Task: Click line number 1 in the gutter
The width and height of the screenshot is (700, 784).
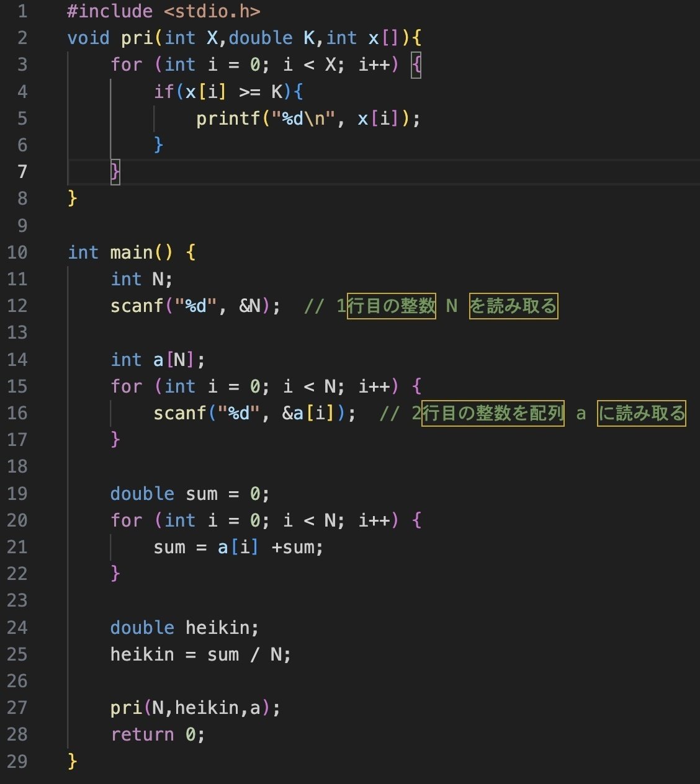Action: tap(22, 11)
